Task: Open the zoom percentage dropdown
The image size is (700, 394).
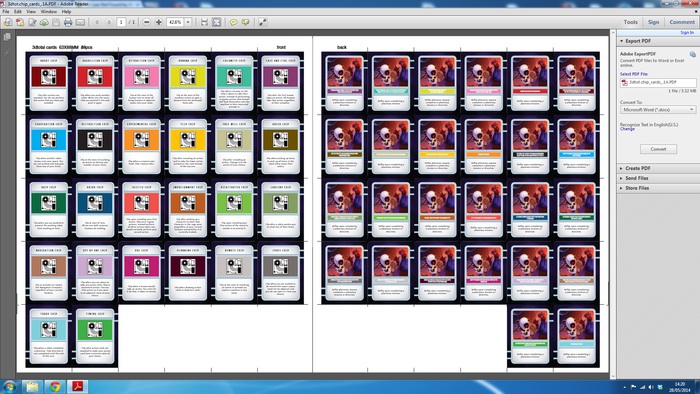Action: pos(188,22)
